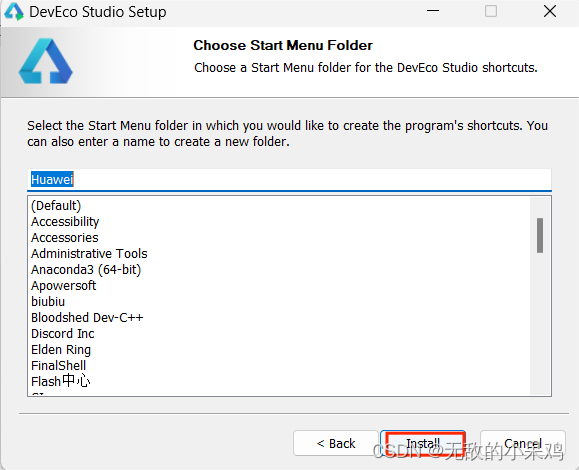Click the Install button

(423, 443)
